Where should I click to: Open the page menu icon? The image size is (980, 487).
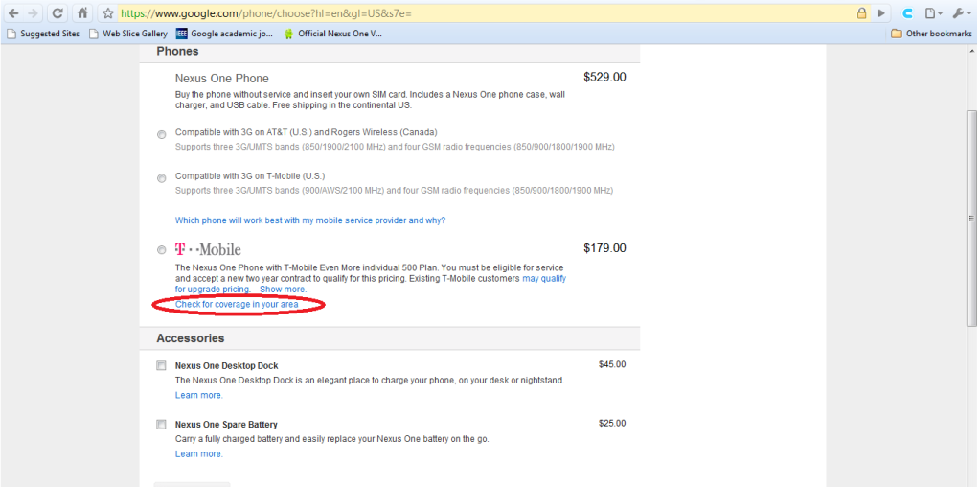pos(933,13)
